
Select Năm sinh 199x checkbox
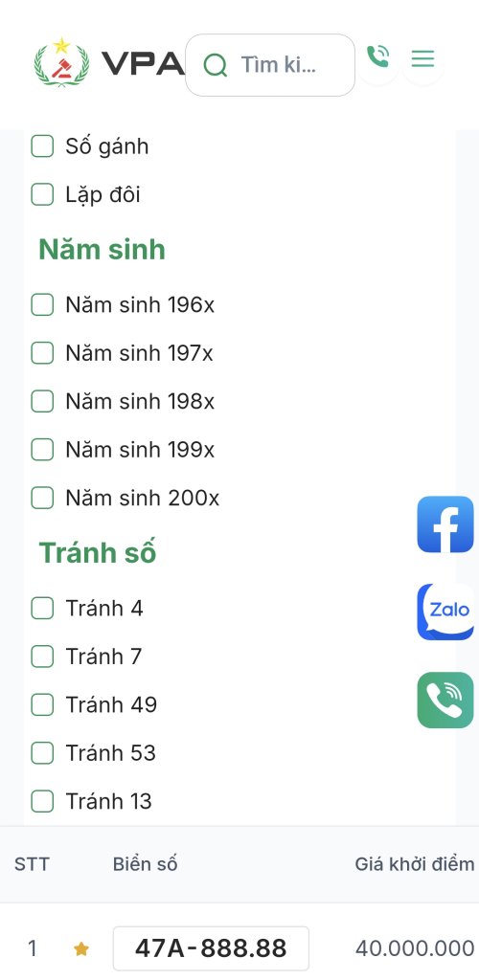point(42,450)
